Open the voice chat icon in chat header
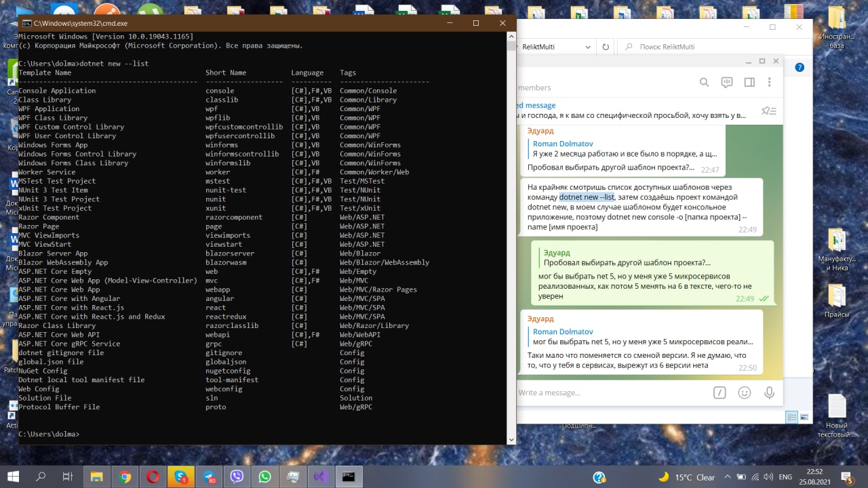The image size is (868, 488). point(727,83)
